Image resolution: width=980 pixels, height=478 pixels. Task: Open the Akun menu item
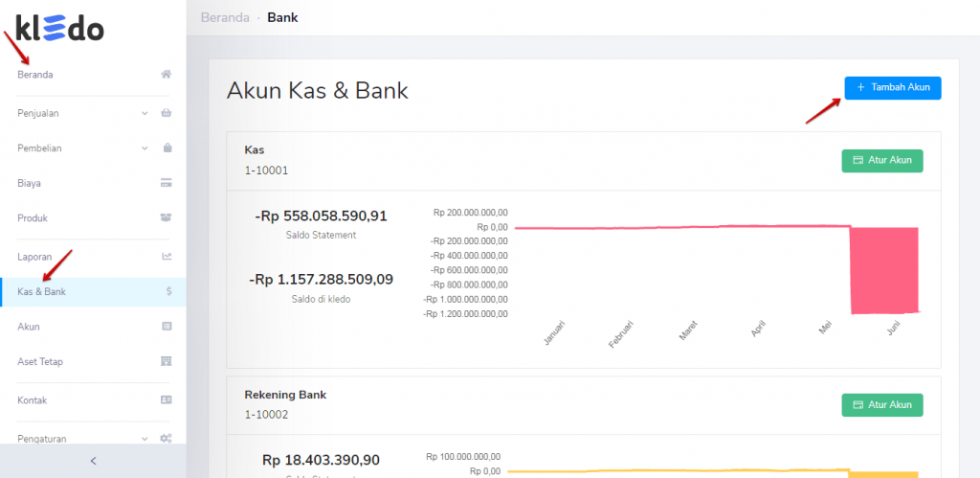point(29,327)
